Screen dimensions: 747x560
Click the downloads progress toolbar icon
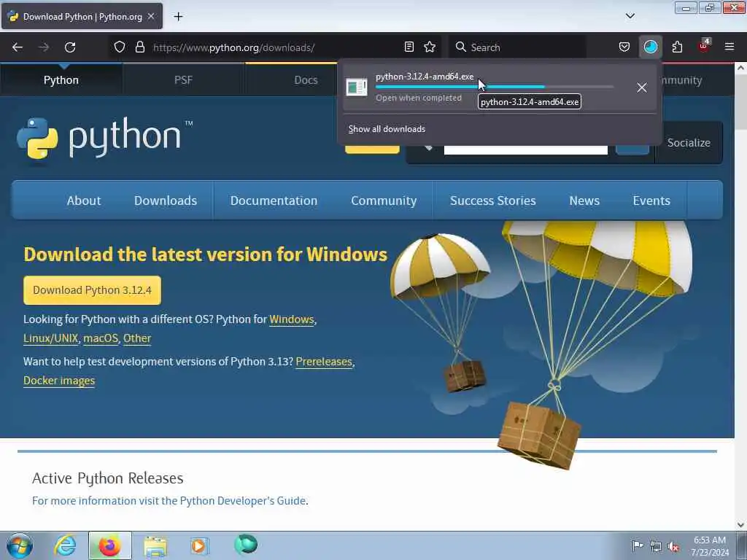[x=650, y=47]
